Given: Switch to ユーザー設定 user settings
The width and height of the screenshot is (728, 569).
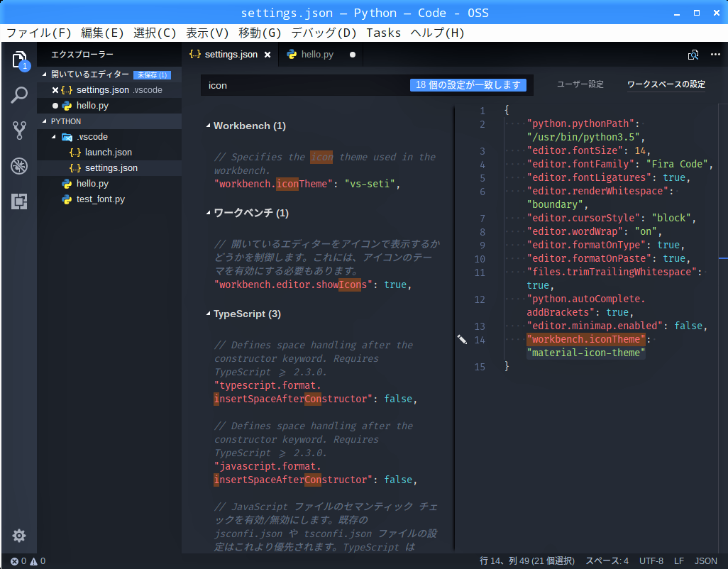Looking at the screenshot, I should click(x=580, y=84).
